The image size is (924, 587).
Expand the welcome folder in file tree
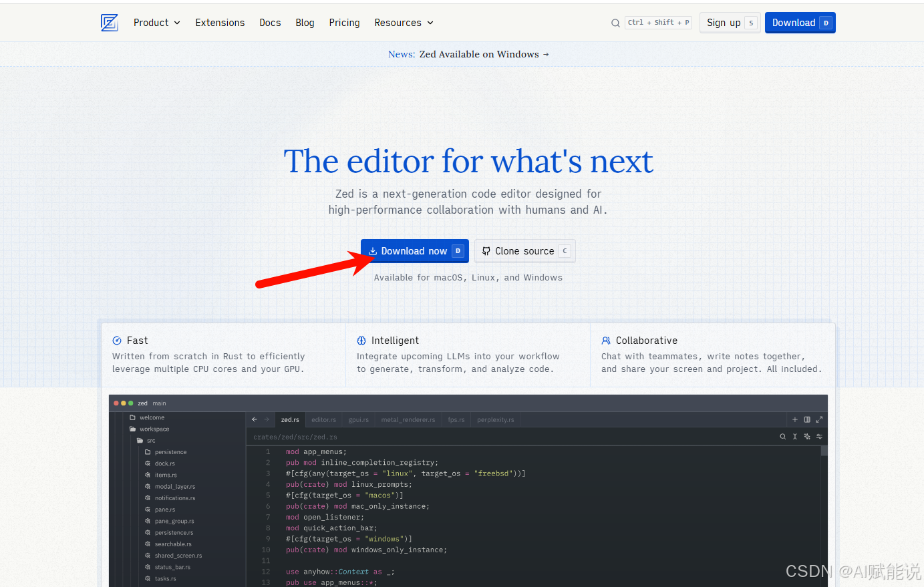148,418
